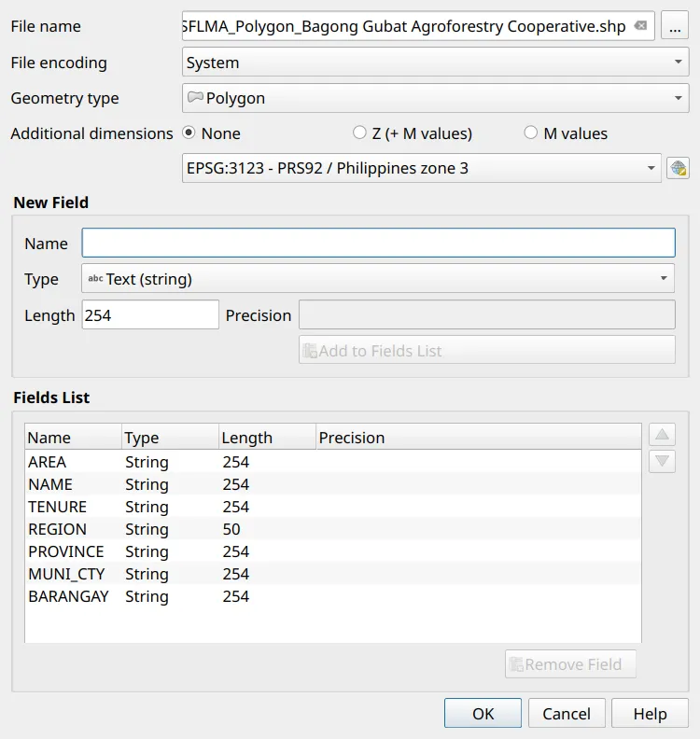The image size is (700, 739).
Task: Click the Type column header
Action: click(x=171, y=437)
